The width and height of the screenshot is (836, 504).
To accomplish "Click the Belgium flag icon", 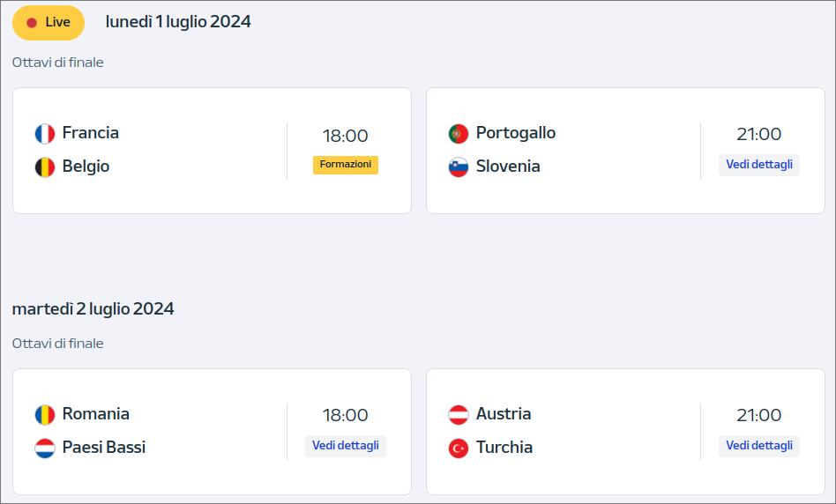I will (45, 167).
